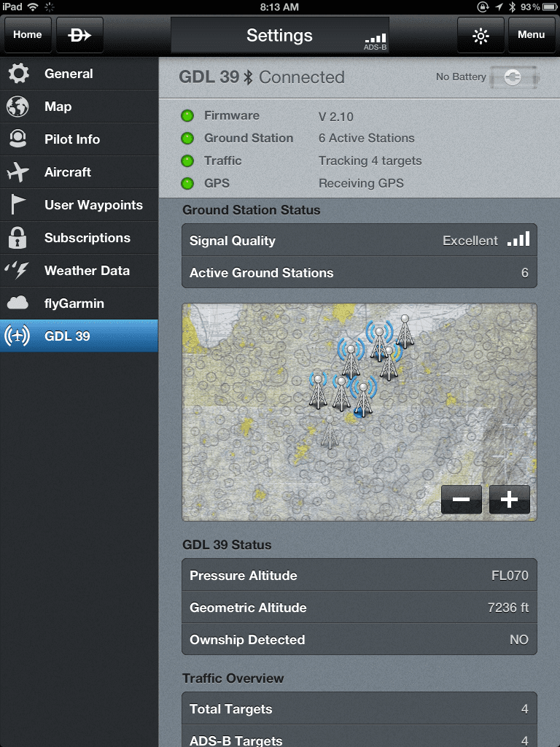560x747 pixels.
Task: Zoom in the station map
Action: [x=510, y=499]
